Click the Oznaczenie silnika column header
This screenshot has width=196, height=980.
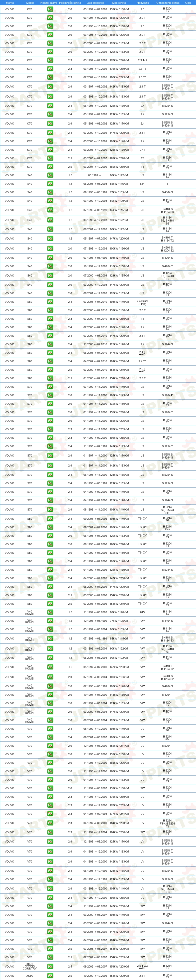point(168,3)
